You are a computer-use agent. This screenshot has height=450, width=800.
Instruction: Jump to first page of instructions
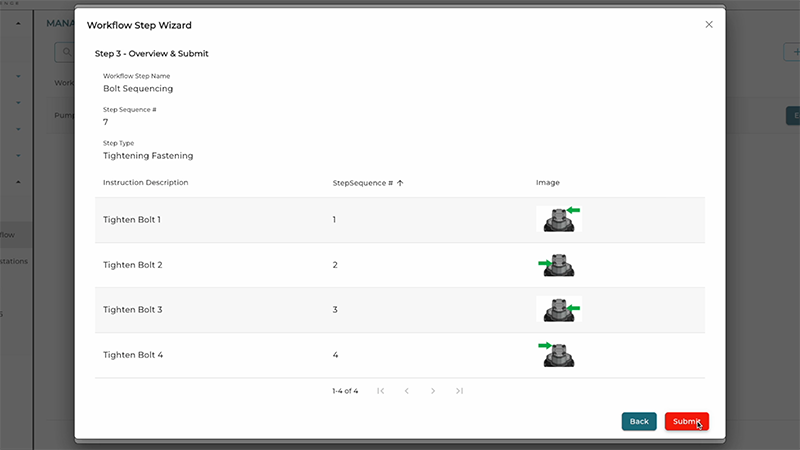[381, 391]
